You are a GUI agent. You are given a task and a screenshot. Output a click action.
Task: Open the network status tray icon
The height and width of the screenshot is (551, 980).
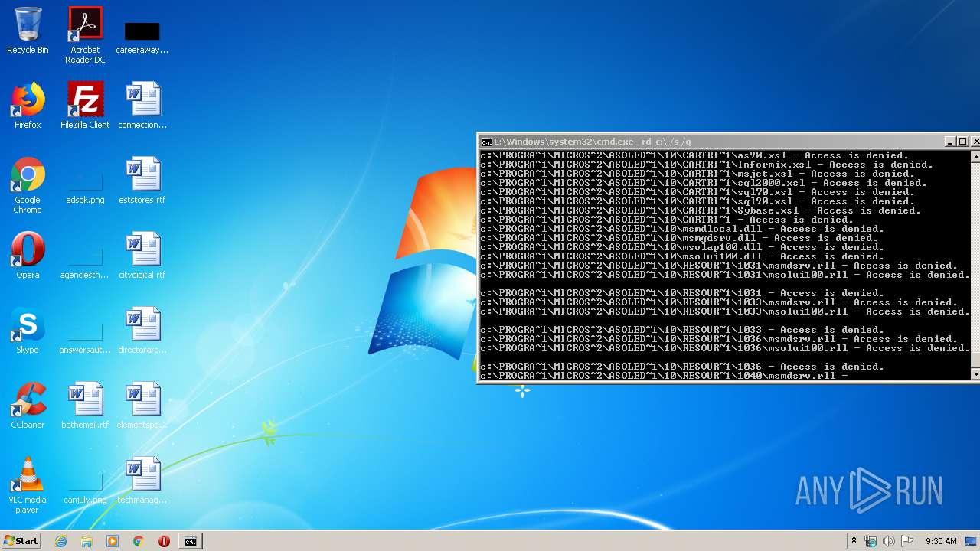click(871, 541)
